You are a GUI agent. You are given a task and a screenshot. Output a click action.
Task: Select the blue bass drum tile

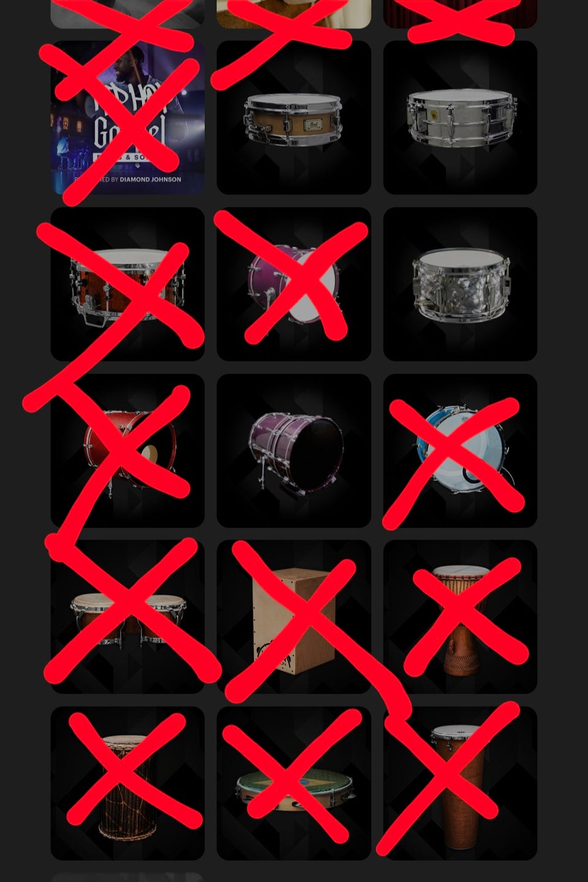pos(461,451)
